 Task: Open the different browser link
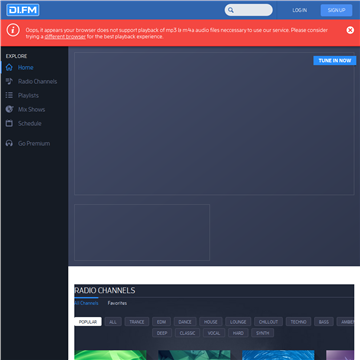(65, 37)
